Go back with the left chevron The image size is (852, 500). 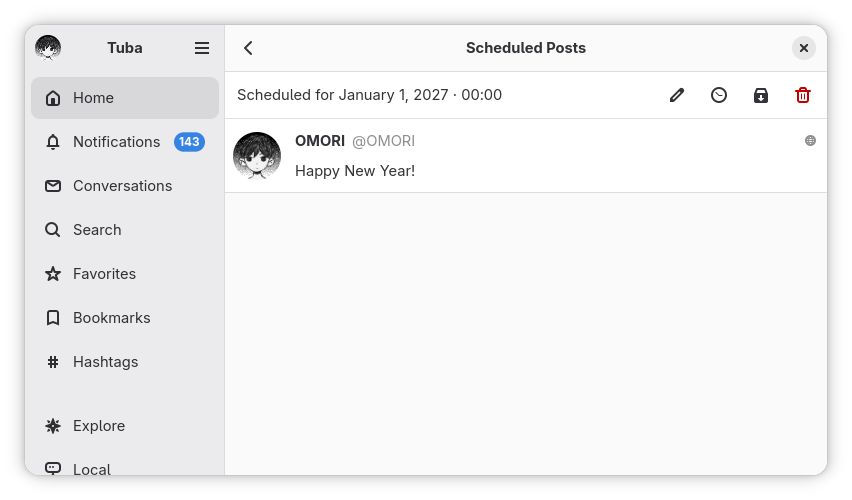pyautogui.click(x=248, y=48)
